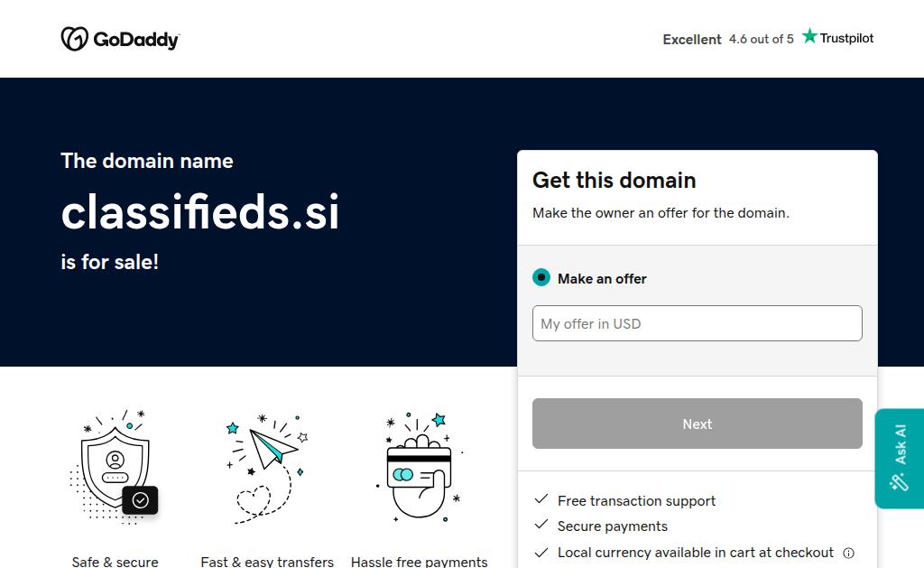Viewport: 924px width, 568px height.
Task: Select the Make an offer radio button
Action: coord(541,278)
